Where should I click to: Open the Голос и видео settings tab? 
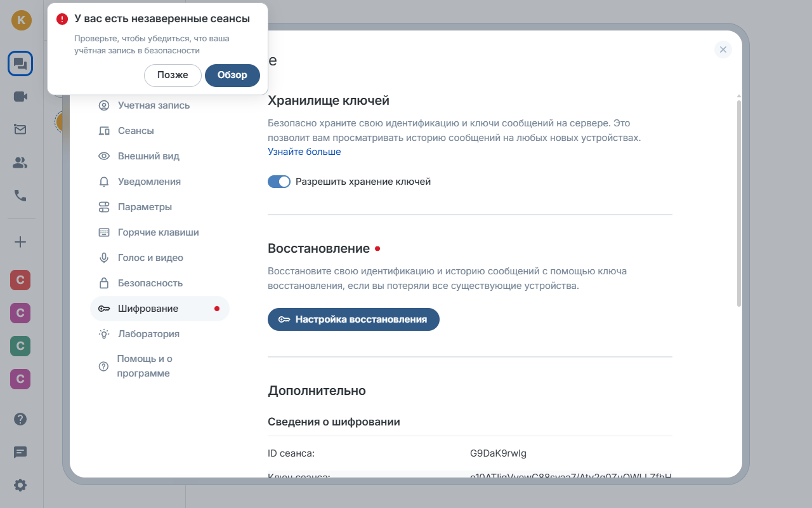pos(160,258)
